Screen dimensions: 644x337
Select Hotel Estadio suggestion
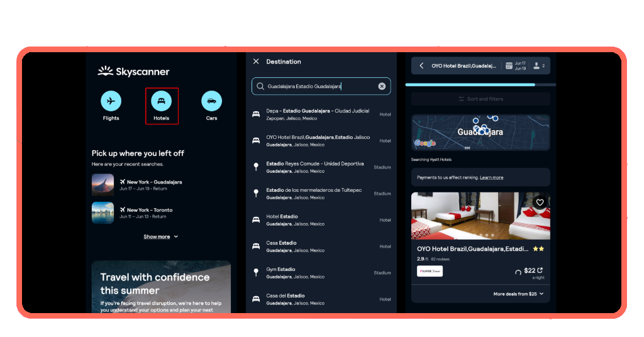coord(321,220)
